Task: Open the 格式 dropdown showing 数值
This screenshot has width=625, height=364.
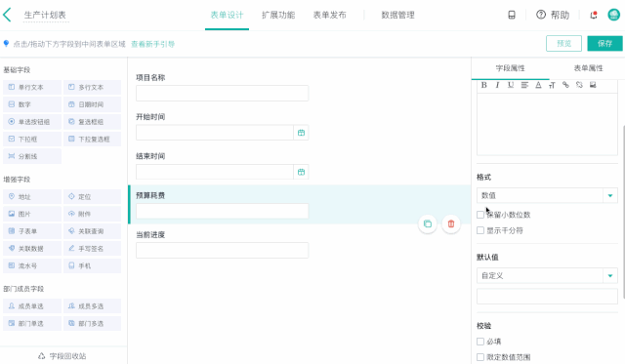Action: pyautogui.click(x=547, y=195)
